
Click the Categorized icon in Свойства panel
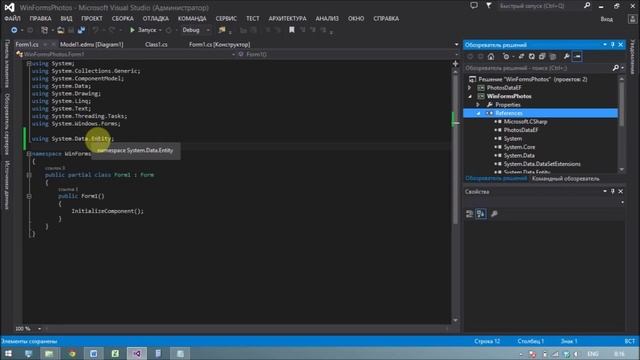click(469, 214)
